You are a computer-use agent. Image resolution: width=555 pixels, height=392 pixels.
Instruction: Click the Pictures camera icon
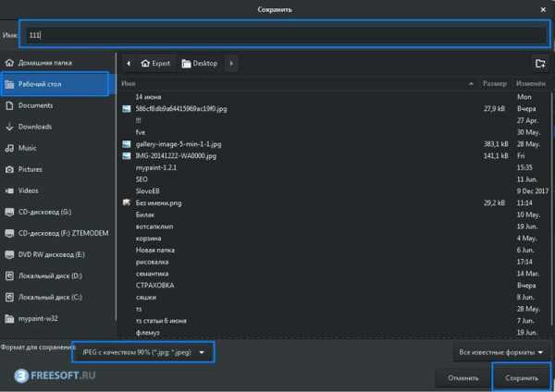pos(9,169)
